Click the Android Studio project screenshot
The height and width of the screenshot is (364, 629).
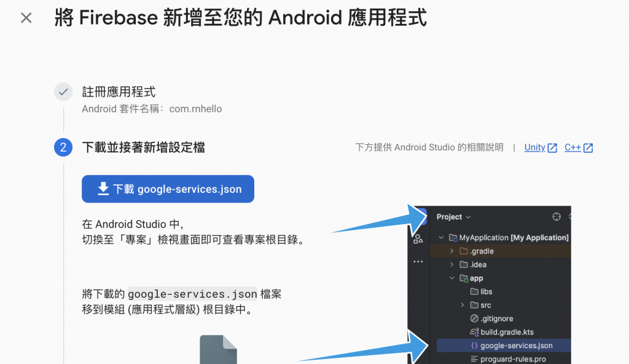coord(490,285)
